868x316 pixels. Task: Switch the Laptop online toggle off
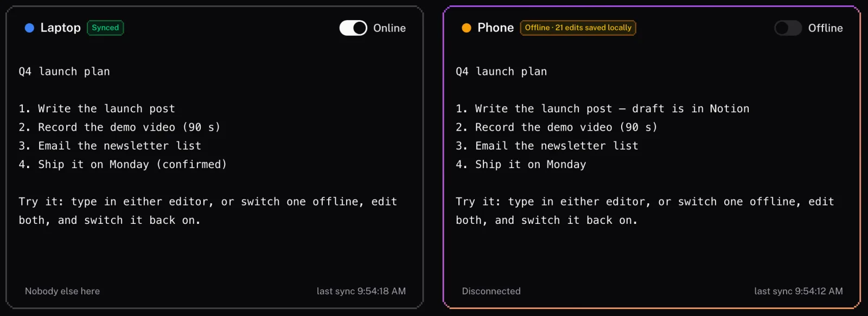pyautogui.click(x=353, y=28)
